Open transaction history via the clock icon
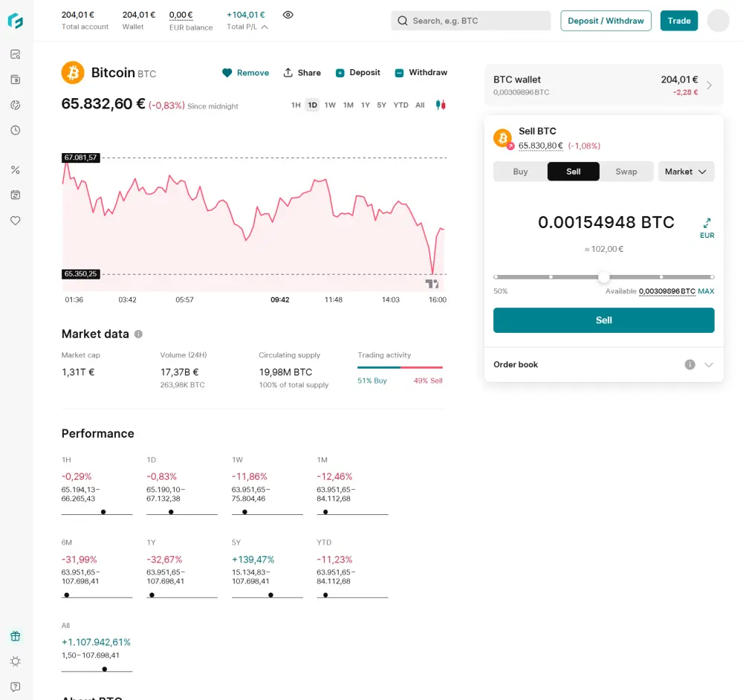This screenshot has width=743, height=700. tap(16, 129)
